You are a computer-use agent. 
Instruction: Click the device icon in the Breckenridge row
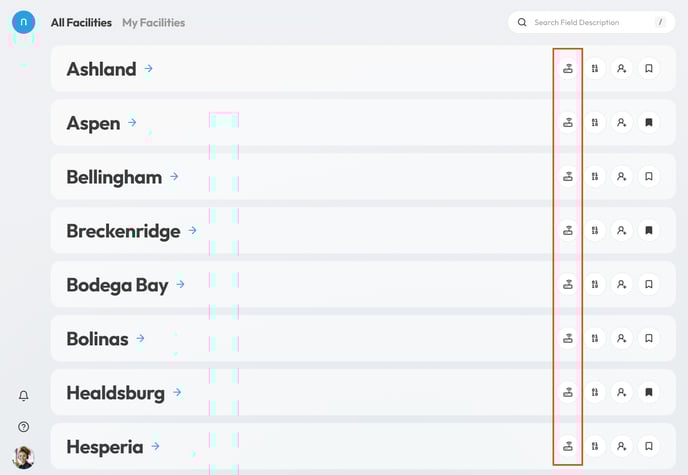568,230
